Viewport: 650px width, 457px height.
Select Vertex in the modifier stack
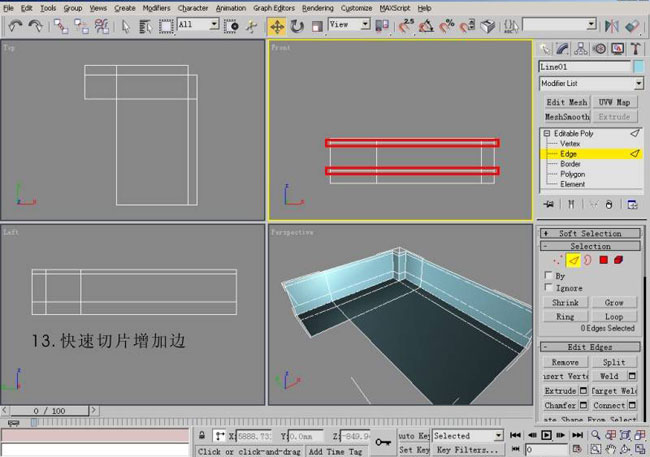pyautogui.click(x=570, y=143)
